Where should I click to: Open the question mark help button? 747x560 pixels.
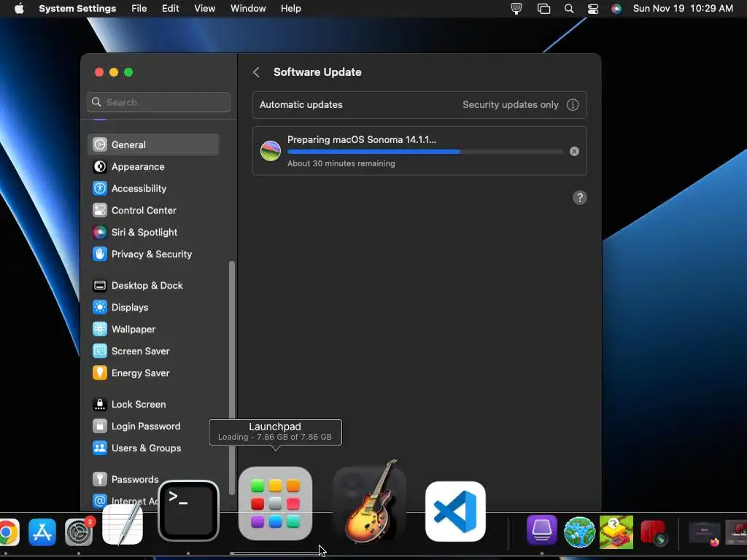[x=579, y=198]
